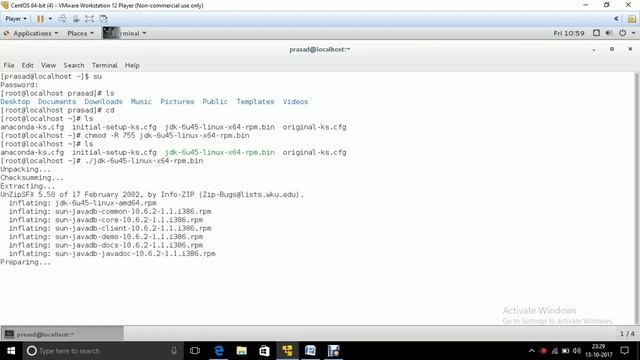Image resolution: width=640 pixels, height=360 pixels.
Task: Click the sun-javadb-javadoc rpm inflating line
Action: tap(112, 253)
